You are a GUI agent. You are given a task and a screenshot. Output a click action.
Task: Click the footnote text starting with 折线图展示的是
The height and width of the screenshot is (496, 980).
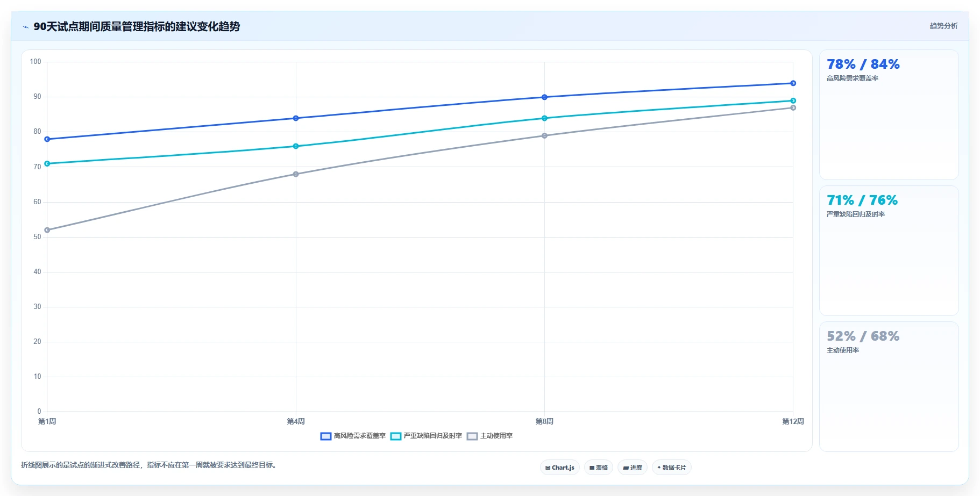click(x=150, y=465)
